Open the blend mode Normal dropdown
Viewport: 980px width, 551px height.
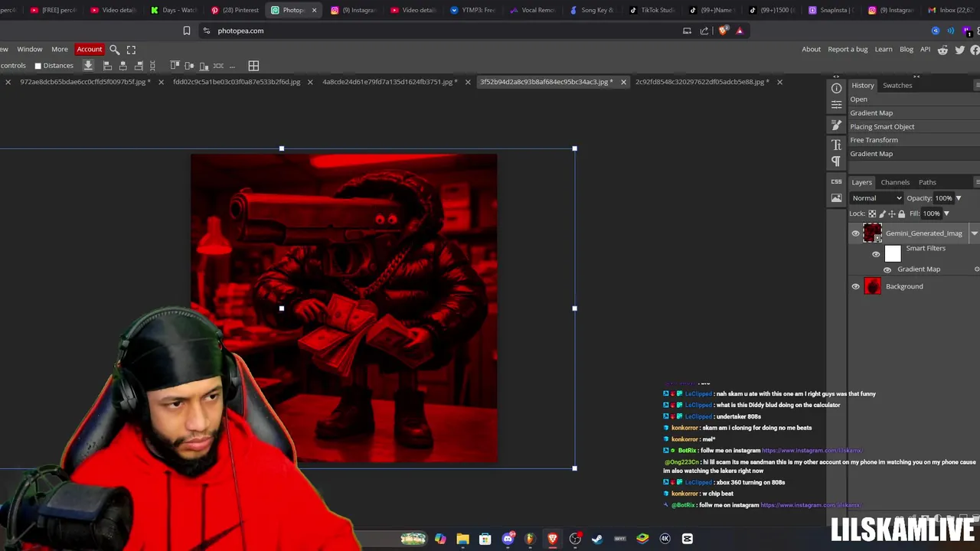tap(877, 198)
